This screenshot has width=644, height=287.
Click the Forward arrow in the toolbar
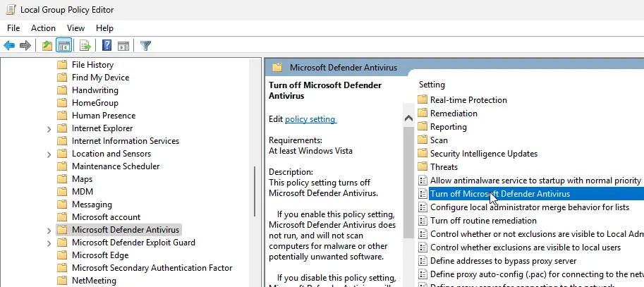tap(25, 46)
